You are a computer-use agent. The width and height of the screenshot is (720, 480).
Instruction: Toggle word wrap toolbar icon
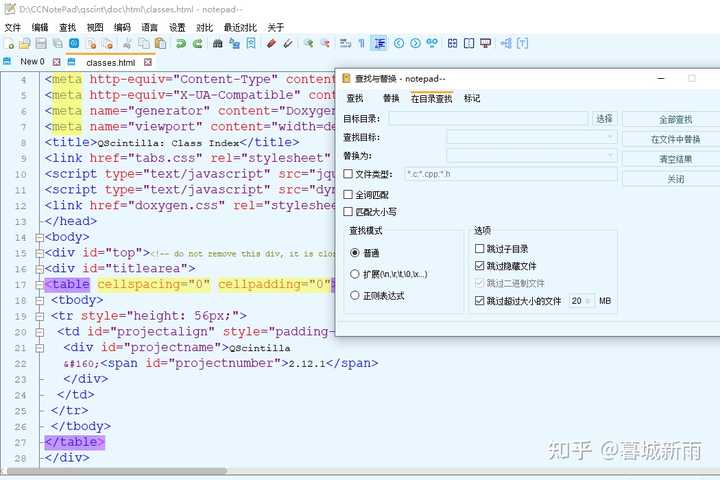(345, 44)
